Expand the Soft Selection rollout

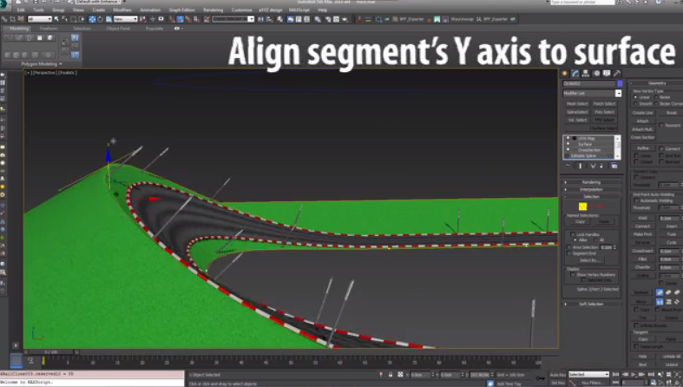coord(591,304)
